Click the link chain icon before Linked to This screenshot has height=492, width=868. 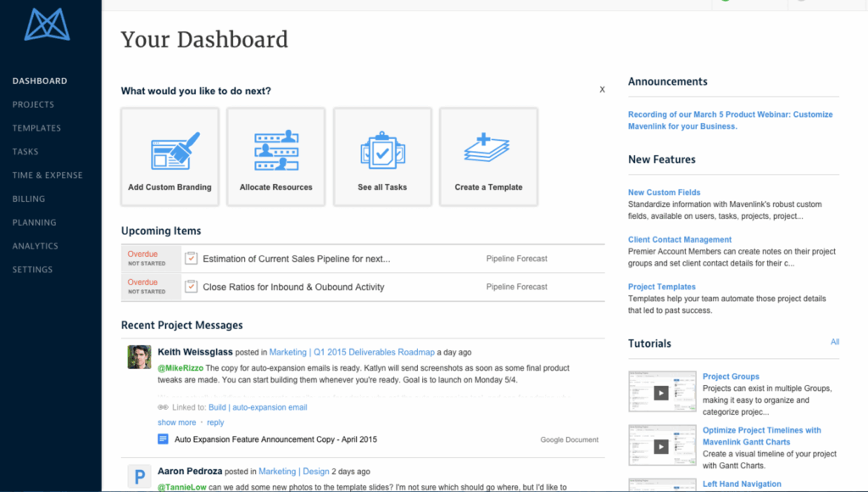pos(163,407)
